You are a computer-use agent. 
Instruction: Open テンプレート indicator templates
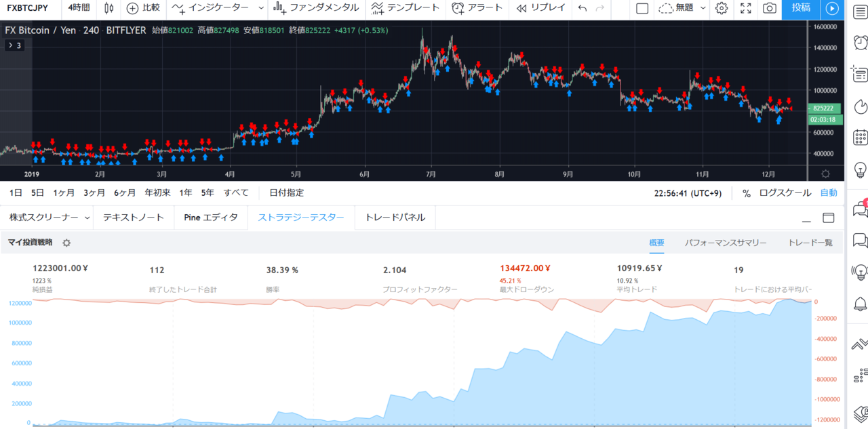click(x=407, y=8)
